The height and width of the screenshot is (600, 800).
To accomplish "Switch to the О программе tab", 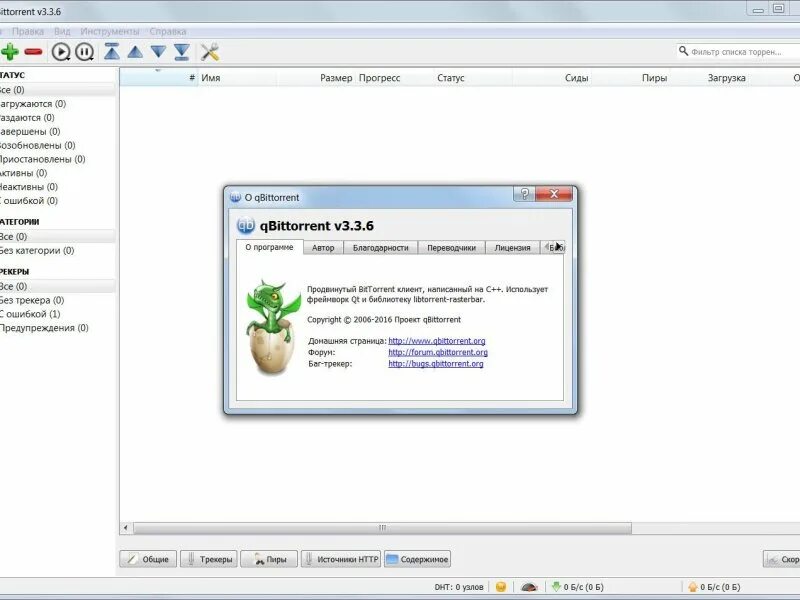I will click(269, 247).
